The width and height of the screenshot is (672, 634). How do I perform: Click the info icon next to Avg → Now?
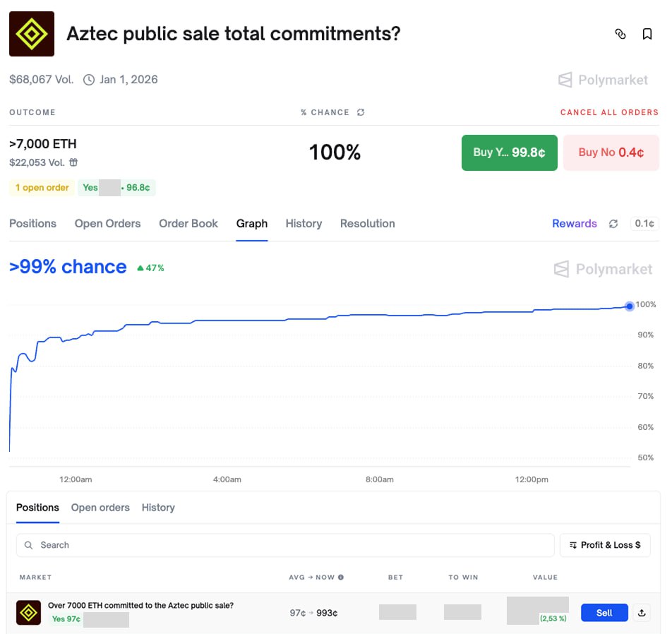point(341,578)
